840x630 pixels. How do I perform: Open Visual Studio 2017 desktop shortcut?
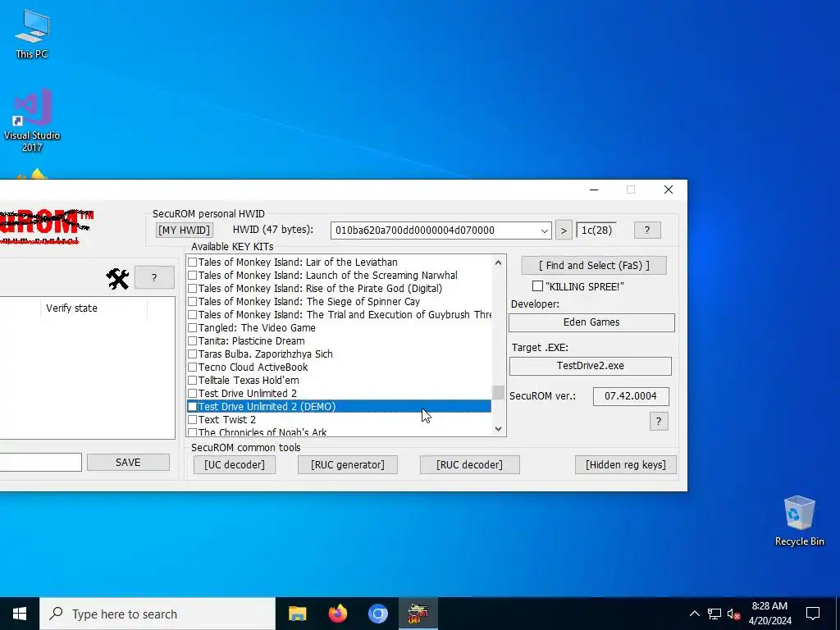click(32, 120)
